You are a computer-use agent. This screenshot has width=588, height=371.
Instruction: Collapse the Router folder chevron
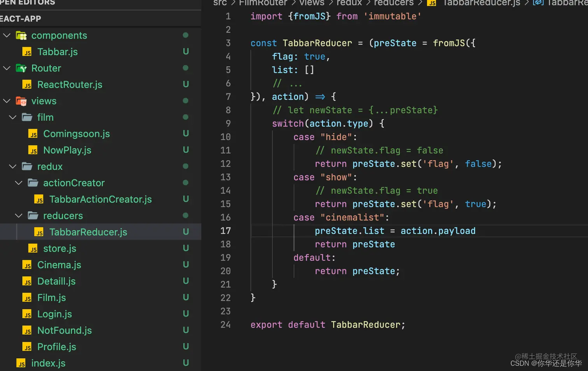7,68
